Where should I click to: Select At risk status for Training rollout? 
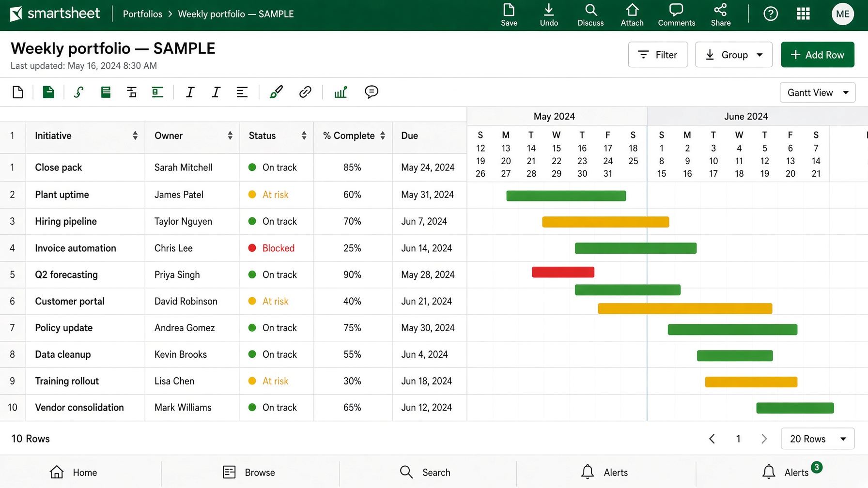(277, 381)
